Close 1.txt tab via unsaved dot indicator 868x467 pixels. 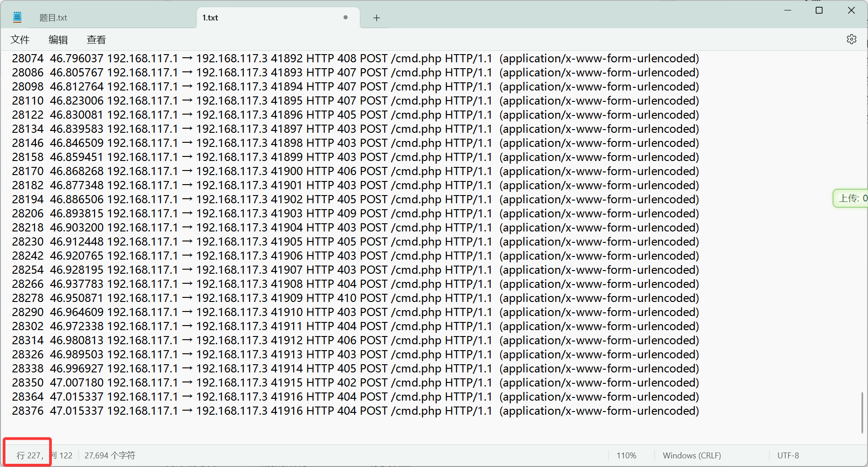346,18
